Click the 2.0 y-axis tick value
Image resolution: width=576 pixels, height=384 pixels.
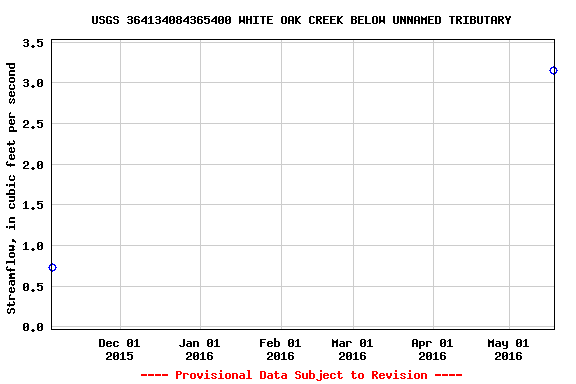33,165
